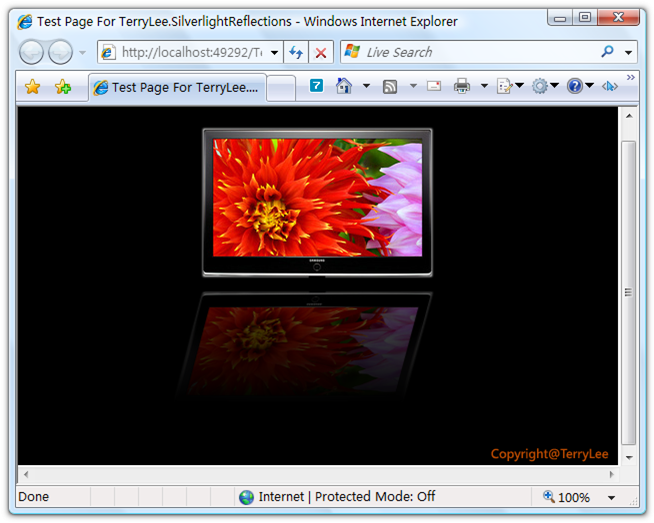The height and width of the screenshot is (523, 654).
Task: Stop page loading with the red X
Action: pyautogui.click(x=321, y=53)
